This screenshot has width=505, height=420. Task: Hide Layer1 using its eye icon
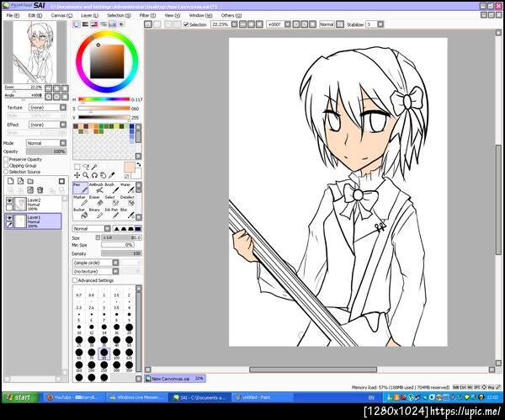[9, 218]
